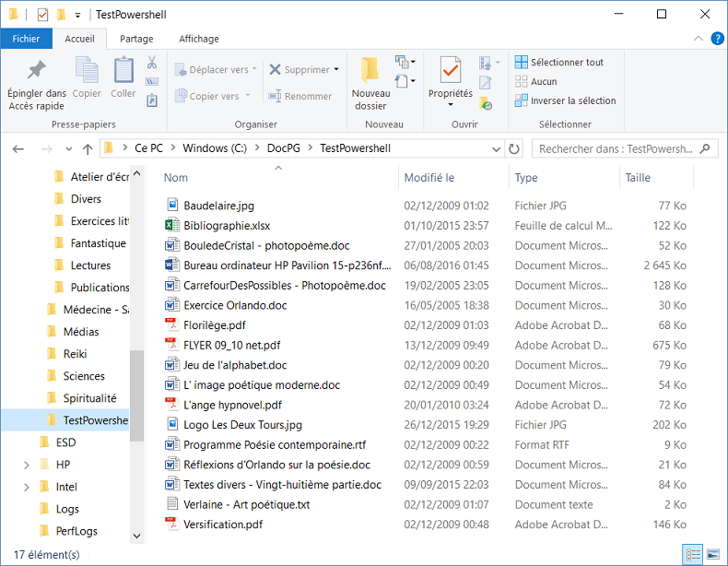Click Sélectionner tout
The height and width of the screenshot is (566, 728).
[559, 62]
